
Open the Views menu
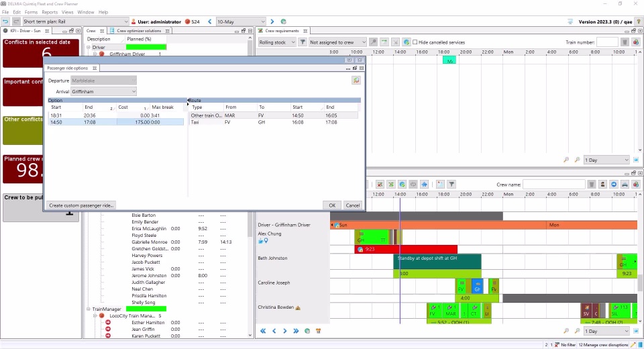tap(67, 12)
